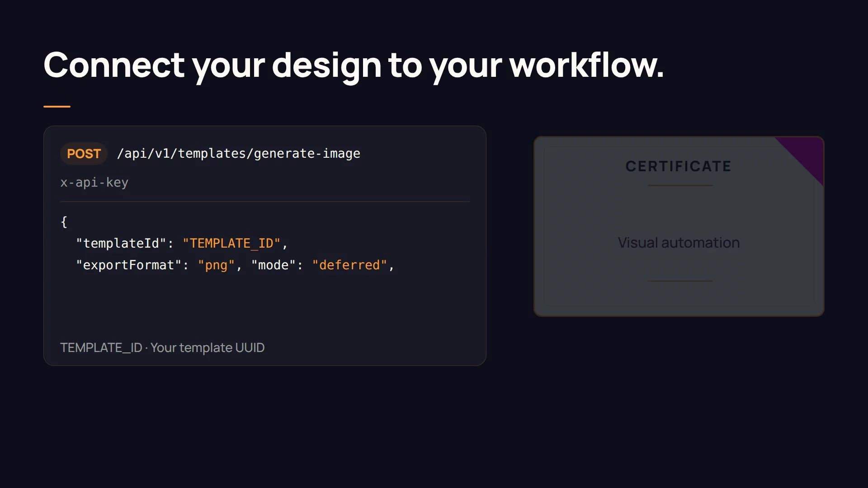Viewport: 868px width, 488px height.
Task: Click the POST method badge
Action: [x=84, y=154]
